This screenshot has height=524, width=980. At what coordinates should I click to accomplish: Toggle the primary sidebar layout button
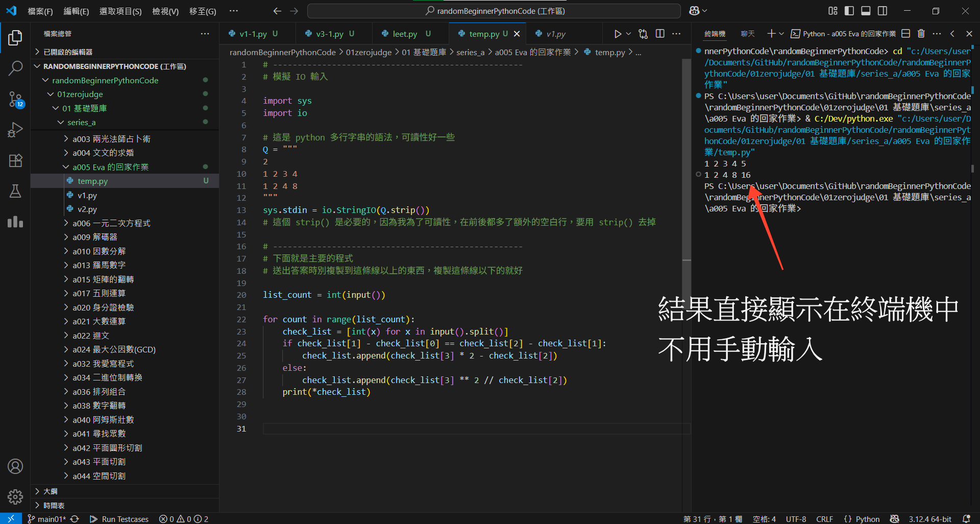[849, 11]
